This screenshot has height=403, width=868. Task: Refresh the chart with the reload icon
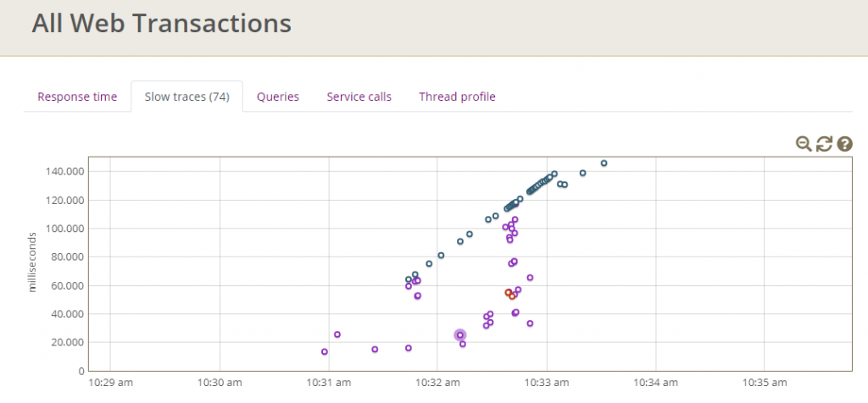coord(824,144)
